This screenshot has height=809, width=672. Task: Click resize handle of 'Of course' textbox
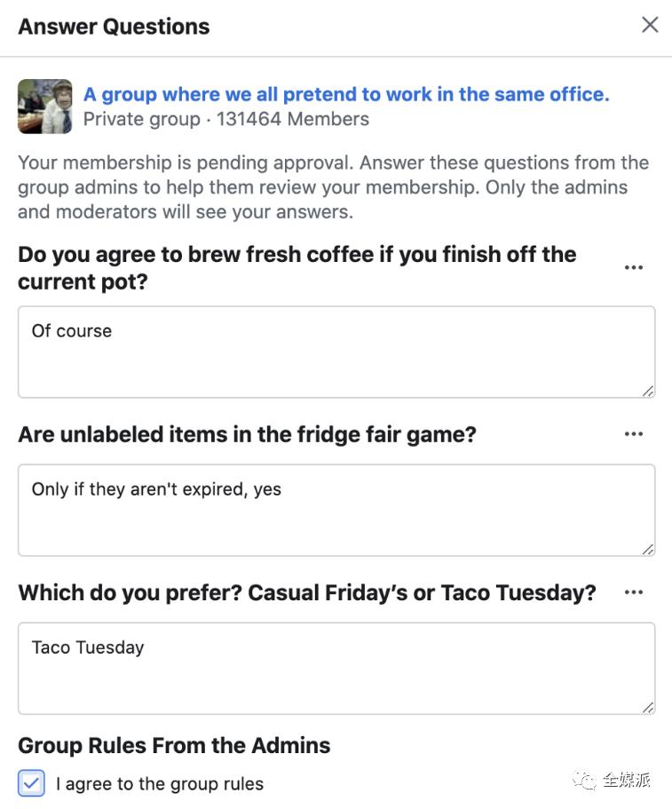tap(648, 390)
